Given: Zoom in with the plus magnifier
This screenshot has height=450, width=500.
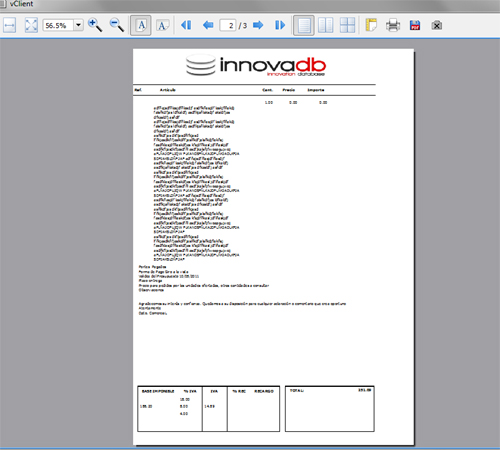Looking at the screenshot, I should pyautogui.click(x=95, y=25).
